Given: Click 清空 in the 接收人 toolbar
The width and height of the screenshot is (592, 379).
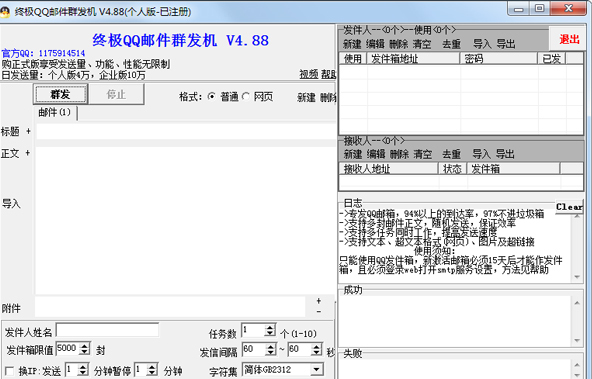Looking at the screenshot, I should tap(422, 154).
